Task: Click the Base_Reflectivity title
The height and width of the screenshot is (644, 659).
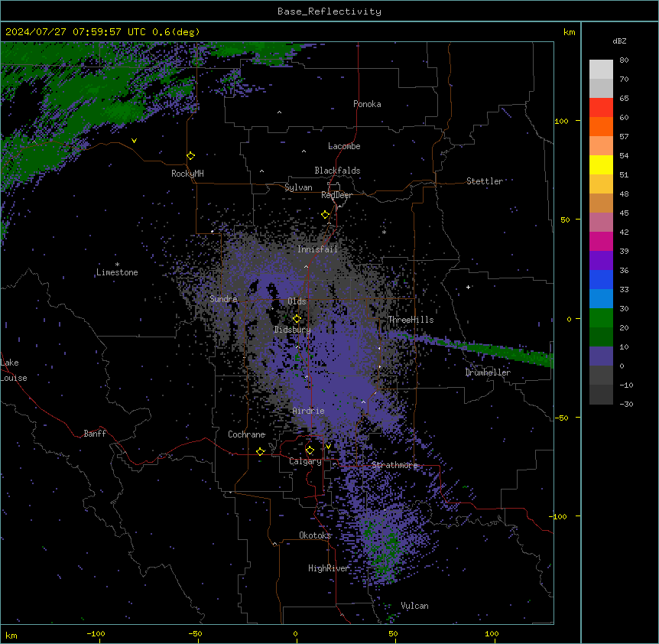Action: (329, 11)
